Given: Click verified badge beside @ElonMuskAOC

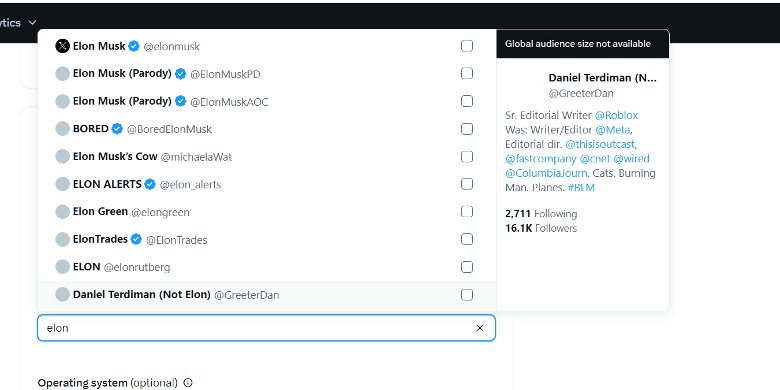Looking at the screenshot, I should point(181,101).
